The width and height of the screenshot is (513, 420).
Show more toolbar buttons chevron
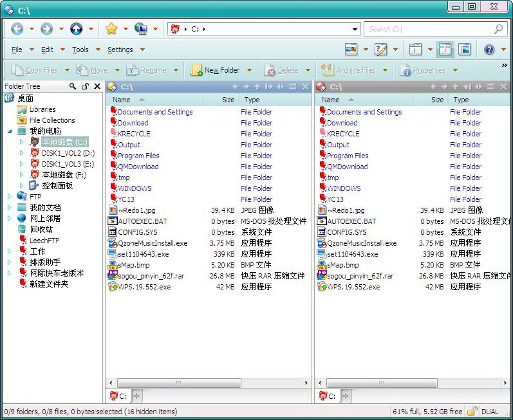tap(504, 66)
